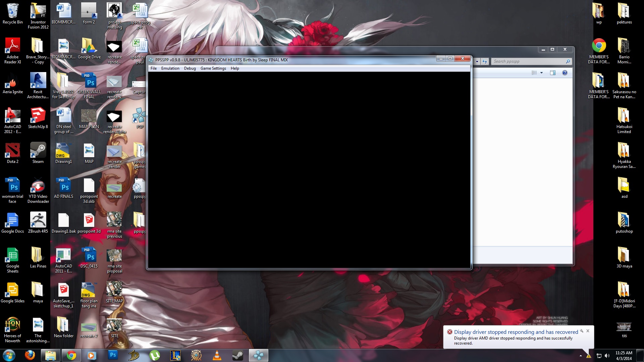Open Photoshop from the taskbar
Screen dimensions: 644x362
tap(113, 355)
